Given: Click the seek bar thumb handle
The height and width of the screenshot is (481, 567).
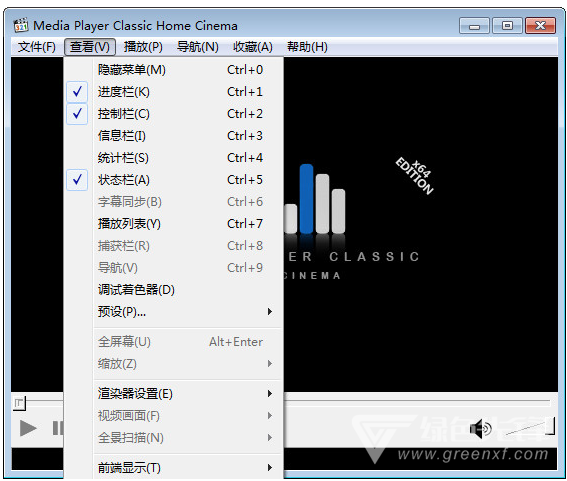Looking at the screenshot, I should point(19,403).
